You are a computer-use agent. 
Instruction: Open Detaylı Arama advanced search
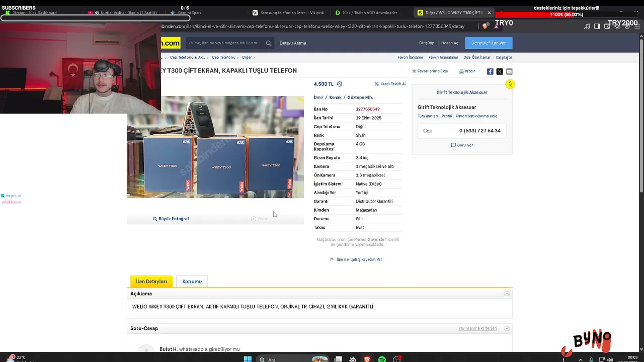(293, 43)
